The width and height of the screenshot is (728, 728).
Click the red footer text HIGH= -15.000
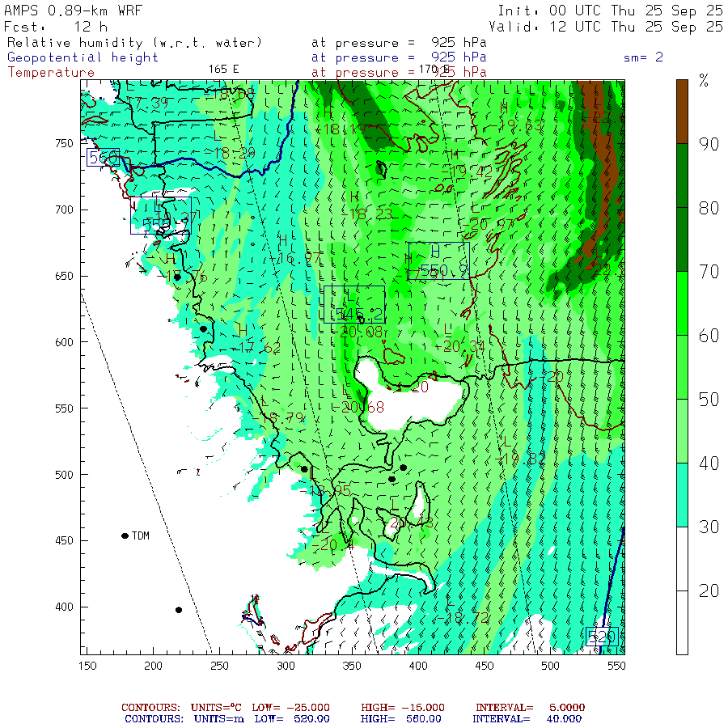click(x=403, y=708)
